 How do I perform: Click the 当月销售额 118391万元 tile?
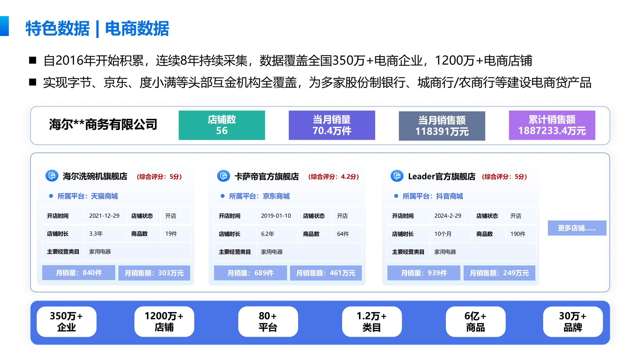point(442,126)
